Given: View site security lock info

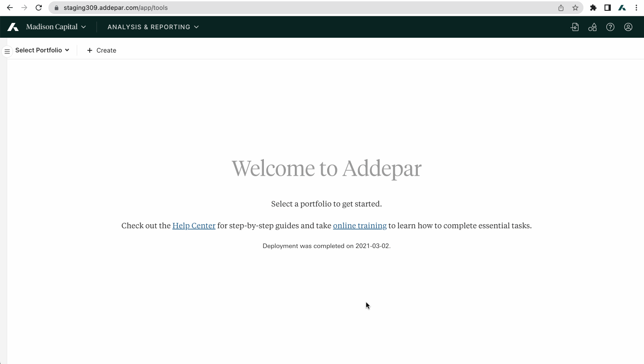Looking at the screenshot, I should pos(56,8).
